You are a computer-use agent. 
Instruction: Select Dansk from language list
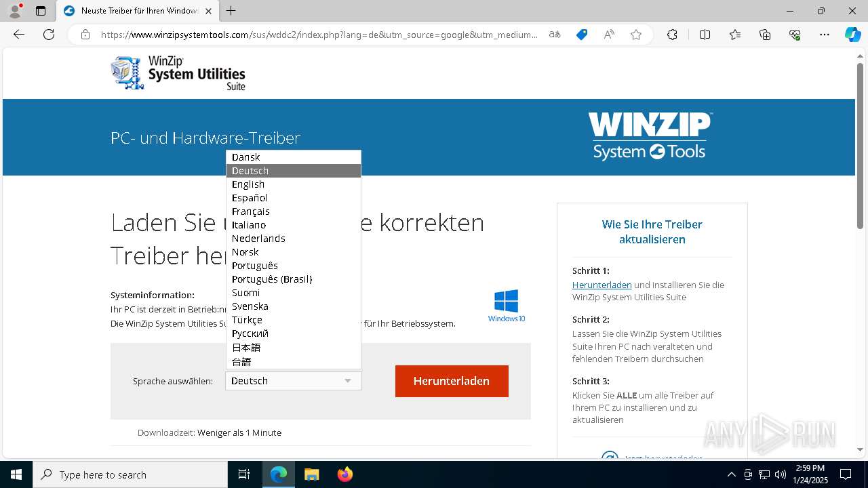[x=293, y=157]
